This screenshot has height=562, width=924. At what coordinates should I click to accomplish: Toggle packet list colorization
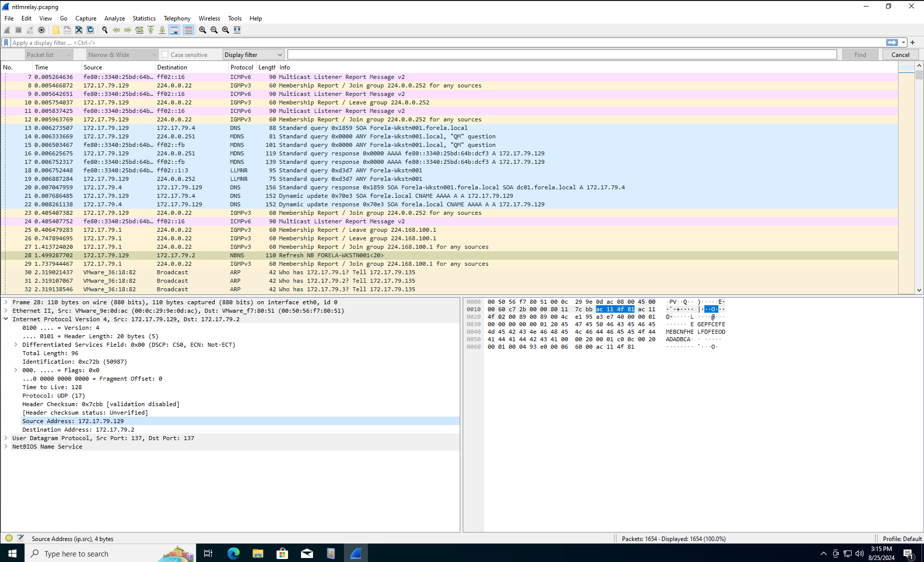click(188, 30)
